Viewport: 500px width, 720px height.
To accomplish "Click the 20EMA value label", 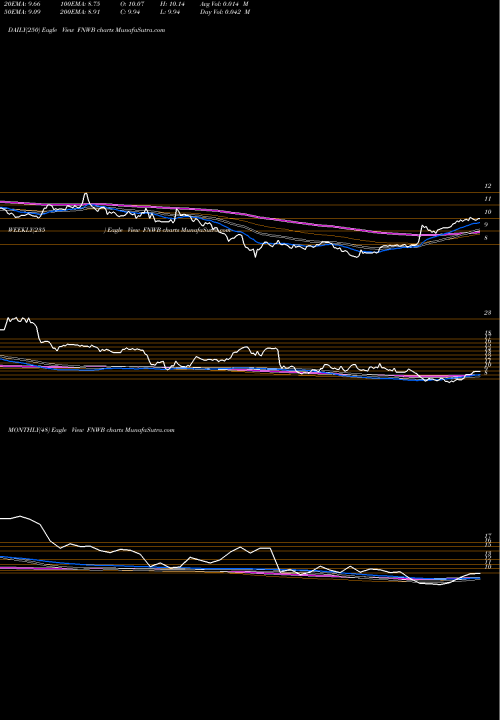I will click(24, 4).
